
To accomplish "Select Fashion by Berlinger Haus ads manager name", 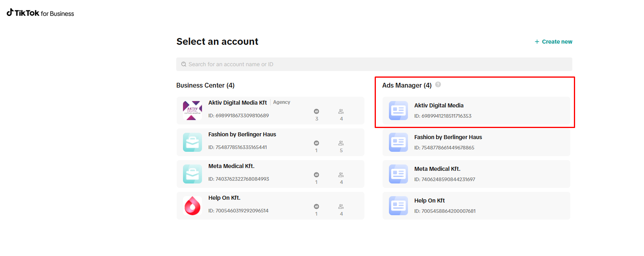I will click(x=448, y=137).
